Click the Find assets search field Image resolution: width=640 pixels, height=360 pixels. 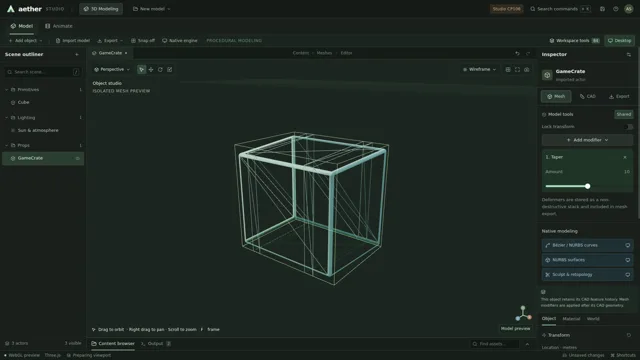(495, 344)
